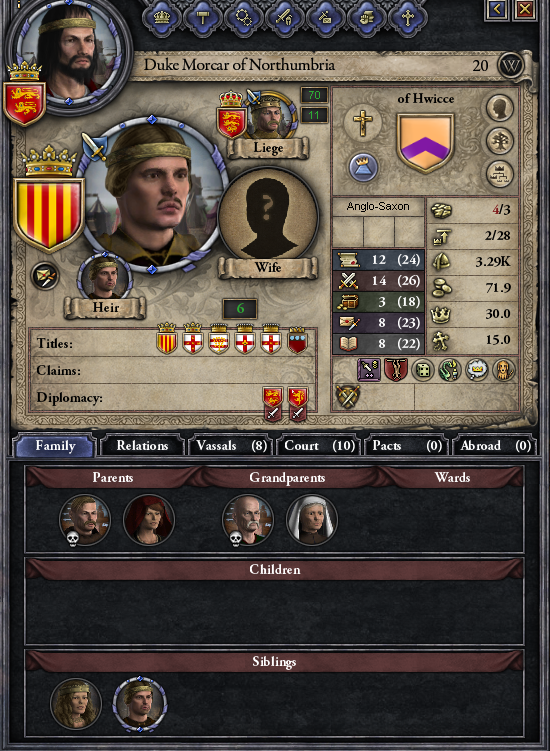Click the crossed swords shield icon
550x751 pixels.
pyautogui.click(x=347, y=397)
